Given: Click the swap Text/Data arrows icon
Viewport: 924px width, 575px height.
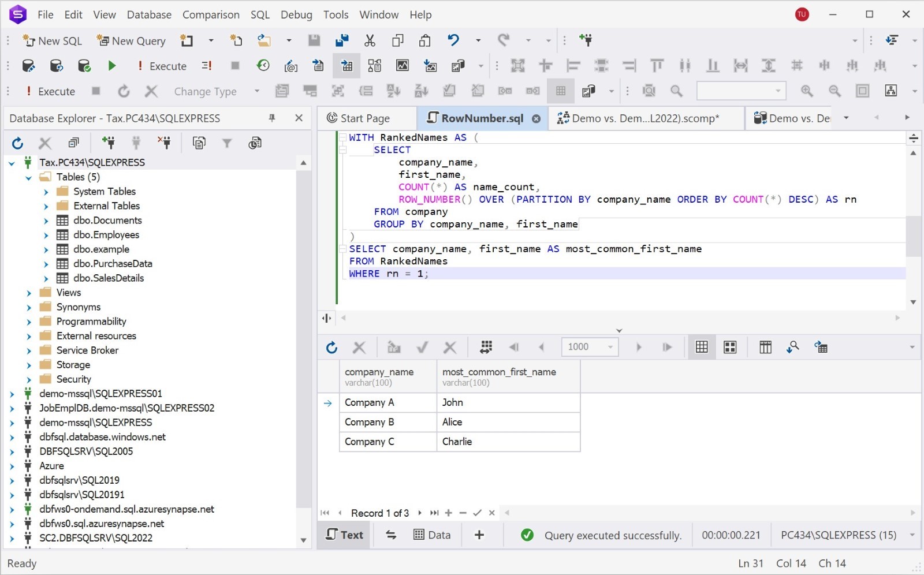Looking at the screenshot, I should tap(391, 535).
